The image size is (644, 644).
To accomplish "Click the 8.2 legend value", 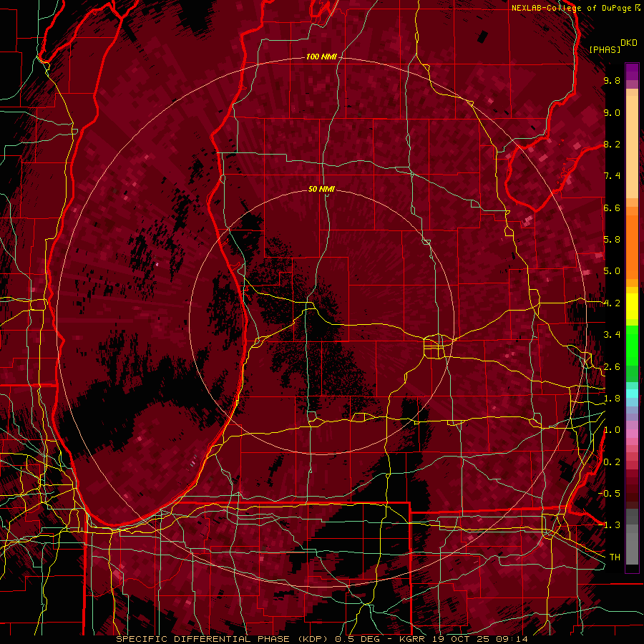I will [x=612, y=144].
